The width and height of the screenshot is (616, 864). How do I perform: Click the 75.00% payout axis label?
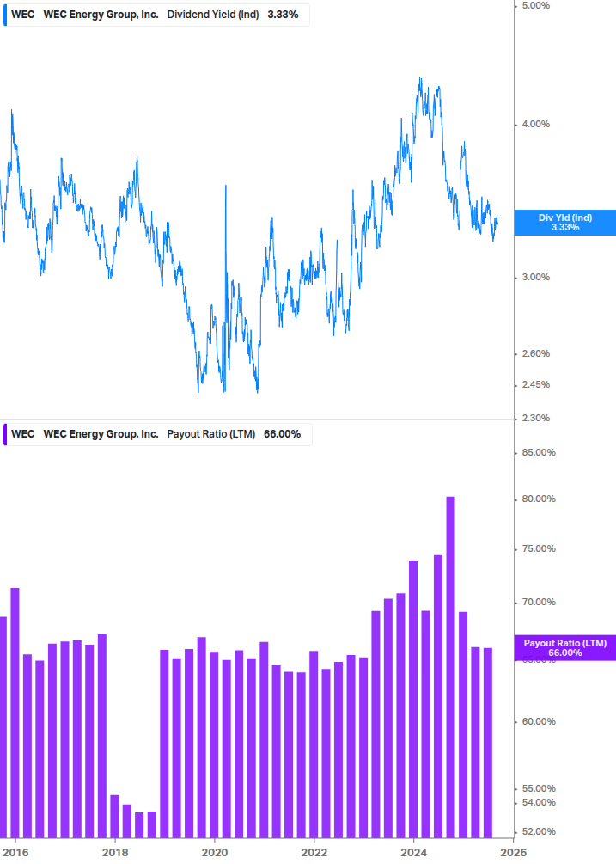(x=539, y=548)
